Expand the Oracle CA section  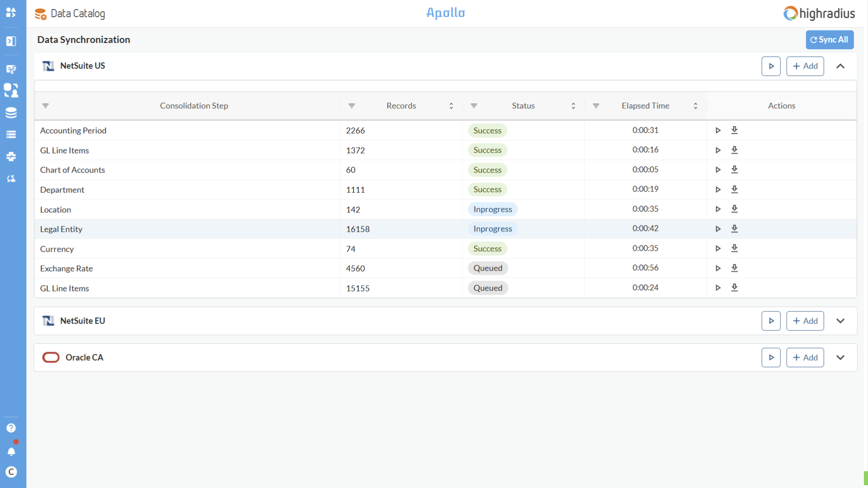coord(840,357)
